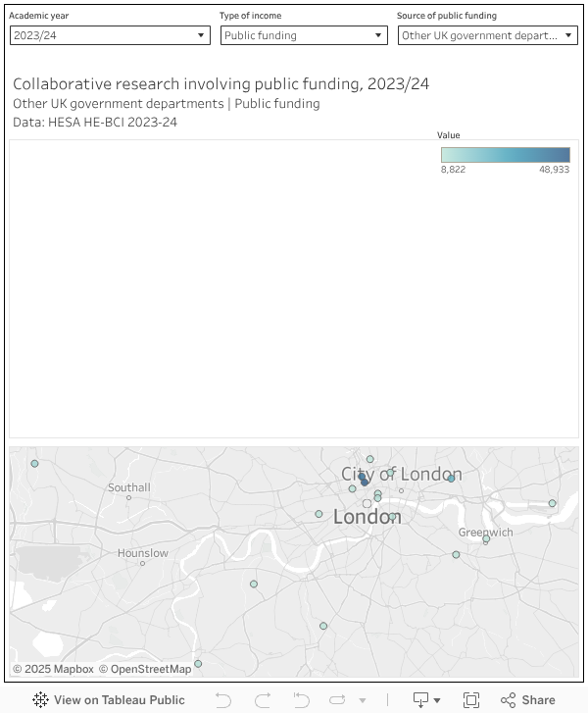This screenshot has height=713, width=588.
Task: Click the Redo arrow icon
Action: pyautogui.click(x=263, y=700)
